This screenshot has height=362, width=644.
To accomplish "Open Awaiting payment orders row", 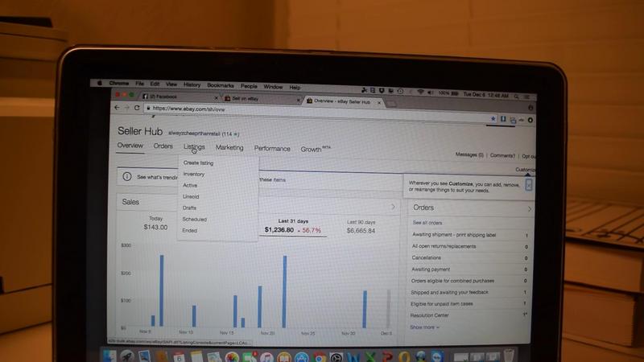I will coord(431,269).
